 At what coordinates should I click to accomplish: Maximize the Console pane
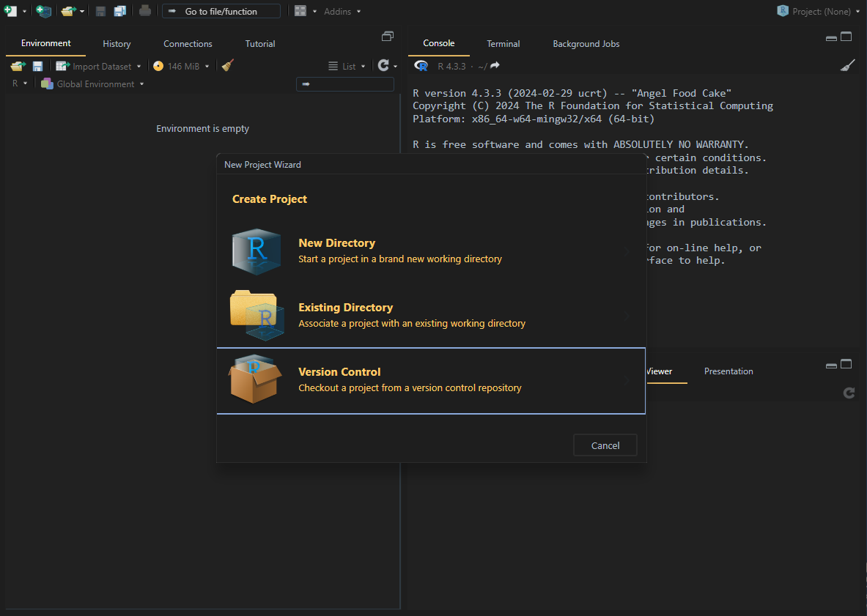pyautogui.click(x=846, y=37)
